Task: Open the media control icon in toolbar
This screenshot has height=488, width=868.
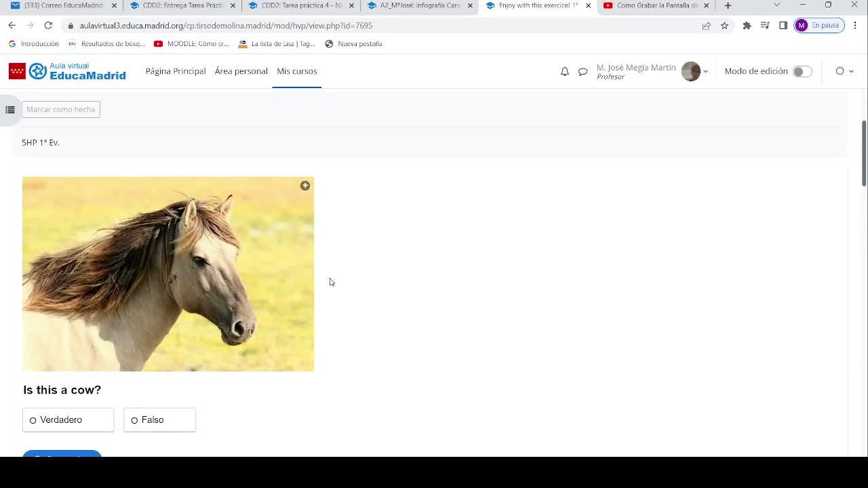Action: (765, 26)
